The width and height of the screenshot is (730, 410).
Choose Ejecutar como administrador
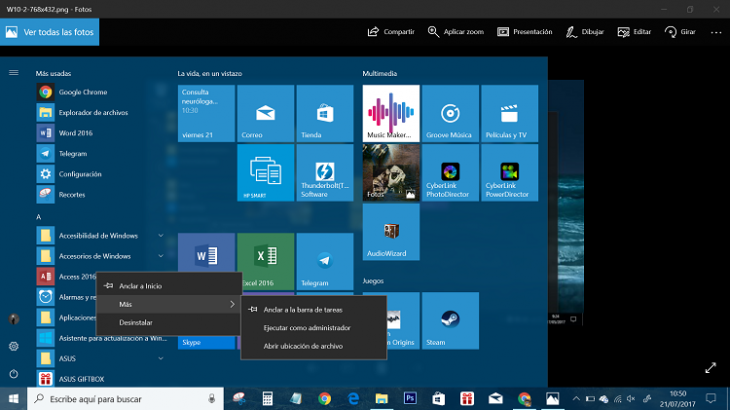point(313,328)
